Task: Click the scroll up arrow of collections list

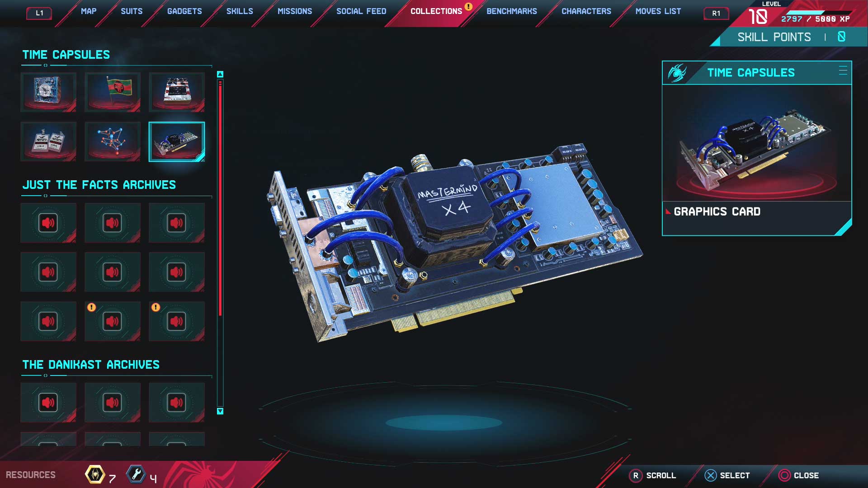Action: (x=220, y=74)
